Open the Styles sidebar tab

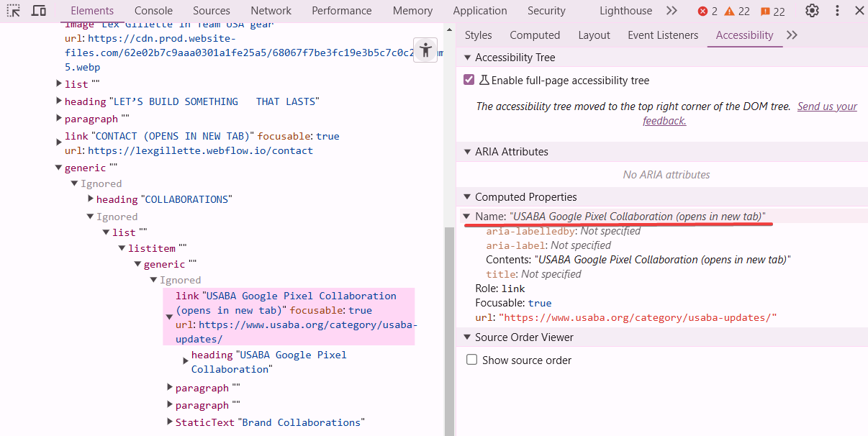pyautogui.click(x=479, y=35)
